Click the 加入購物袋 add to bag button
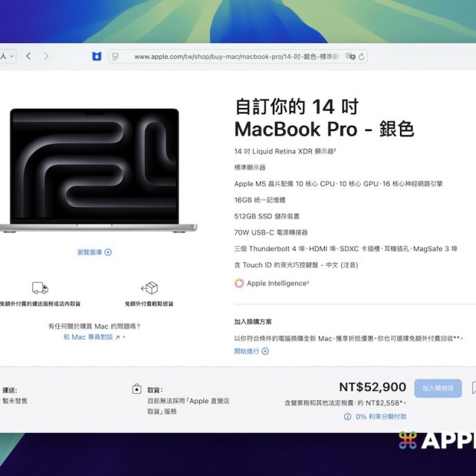 click(438, 388)
